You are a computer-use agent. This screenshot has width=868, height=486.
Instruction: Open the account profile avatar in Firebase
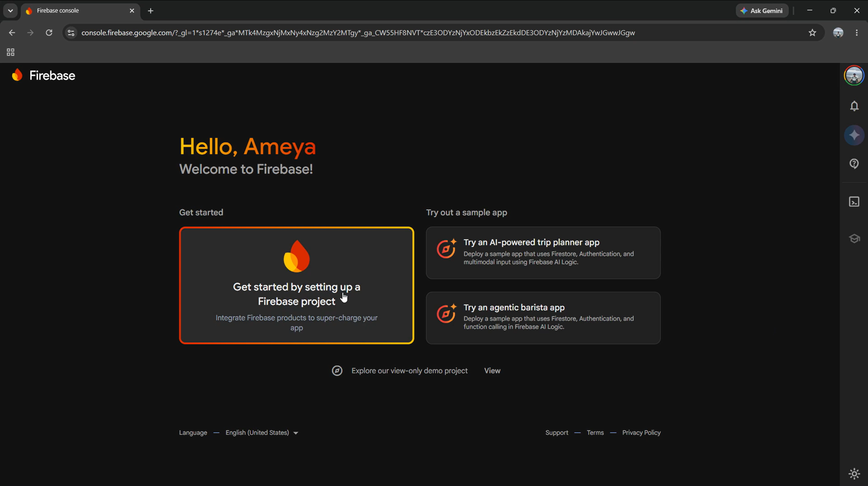point(854,76)
